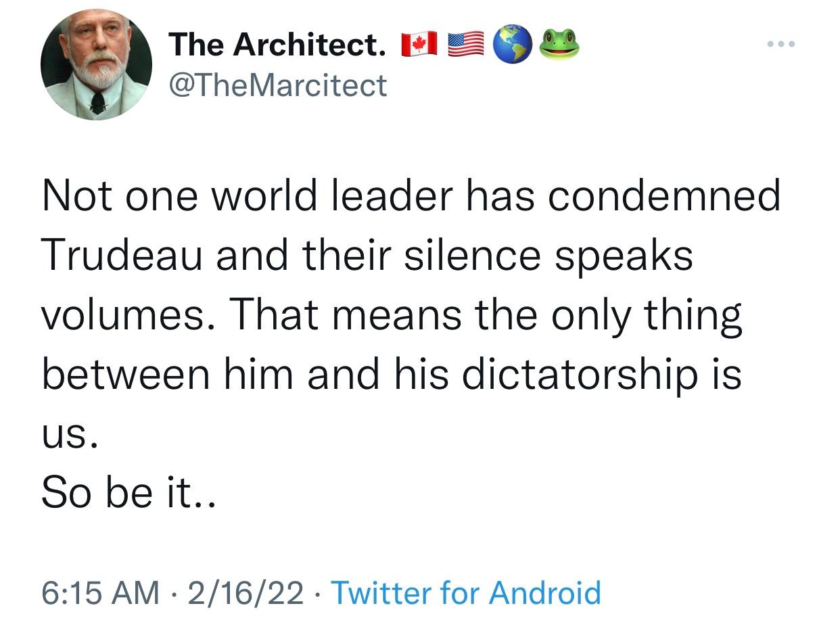
Task: Click the 6:15 AM timestamp
Action: pos(101,593)
